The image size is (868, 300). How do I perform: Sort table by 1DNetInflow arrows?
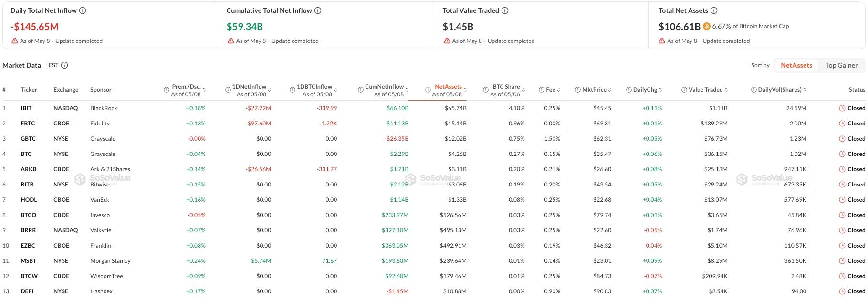pyautogui.click(x=270, y=90)
